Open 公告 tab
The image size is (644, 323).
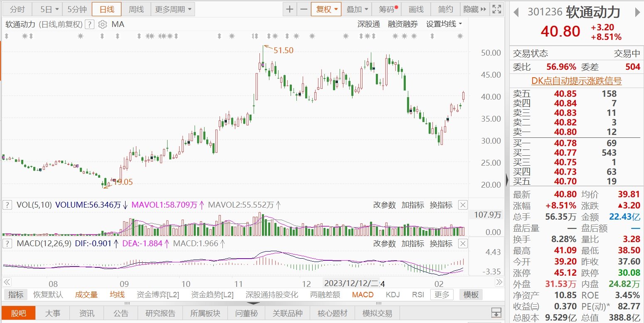coord(121,313)
